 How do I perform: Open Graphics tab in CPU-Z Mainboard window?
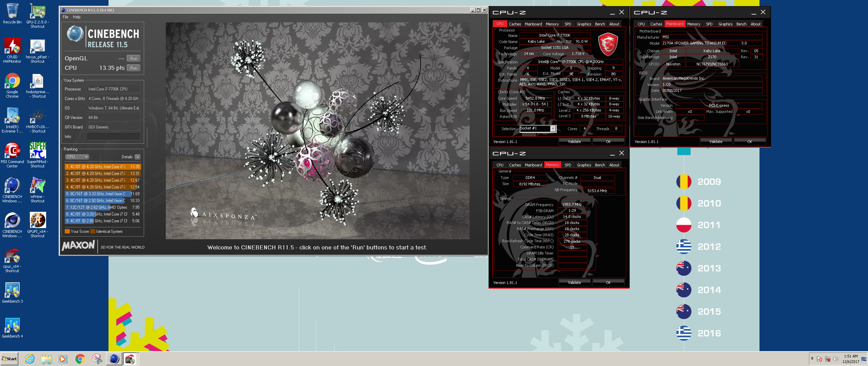(725, 24)
